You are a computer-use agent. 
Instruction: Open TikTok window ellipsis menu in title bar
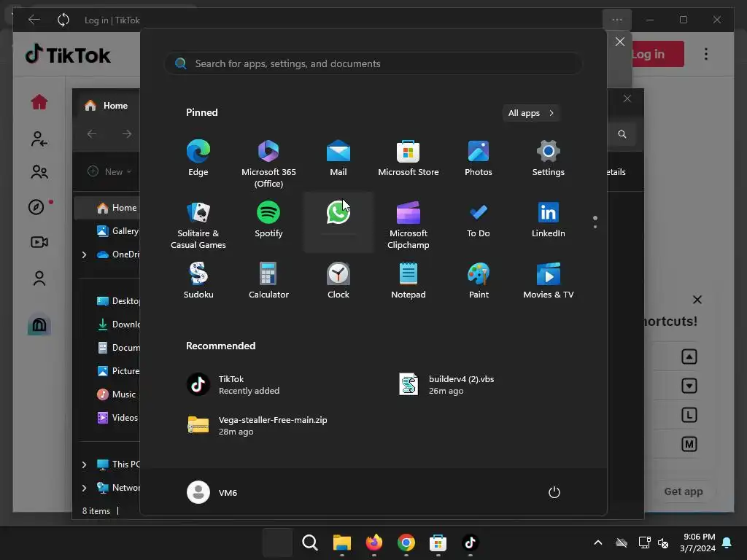click(x=617, y=20)
